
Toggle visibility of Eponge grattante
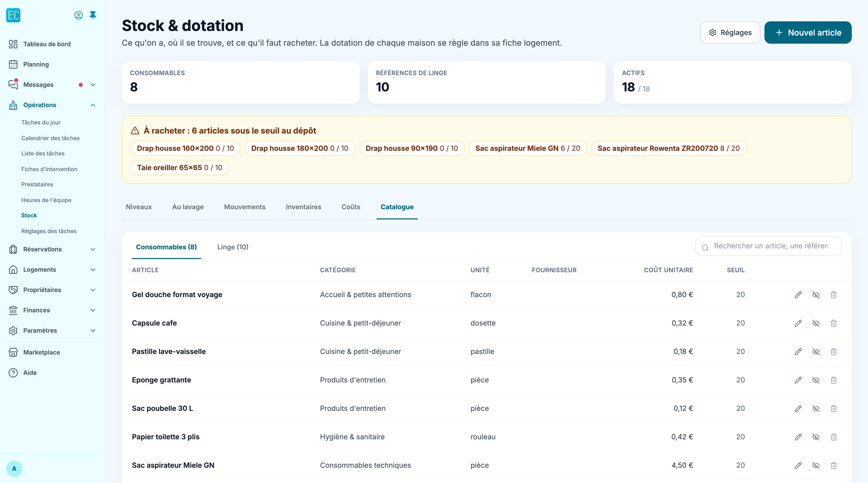pos(816,380)
